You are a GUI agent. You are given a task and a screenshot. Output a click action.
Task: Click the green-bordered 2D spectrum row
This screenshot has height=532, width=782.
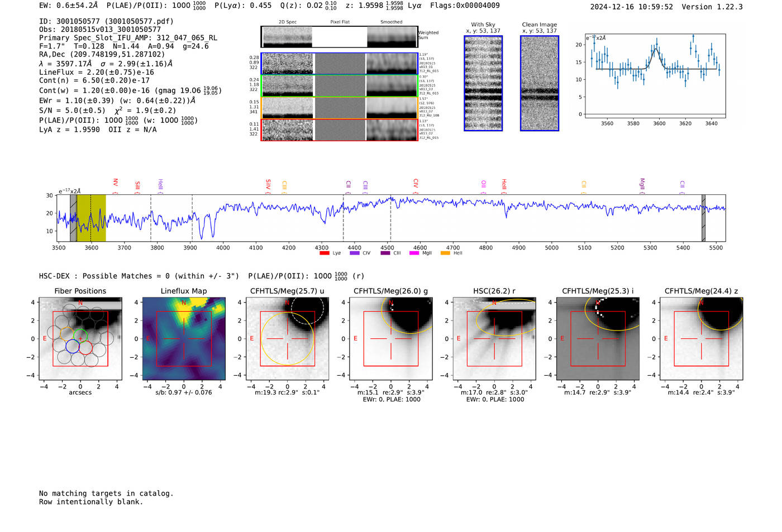coord(340,86)
